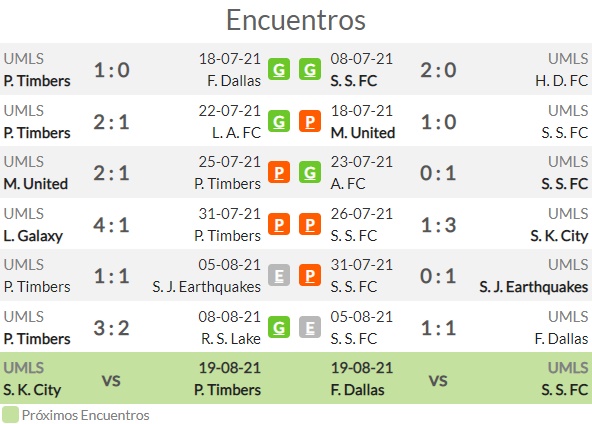Click orange P badge beside M. United 18-07-21

(x=310, y=121)
